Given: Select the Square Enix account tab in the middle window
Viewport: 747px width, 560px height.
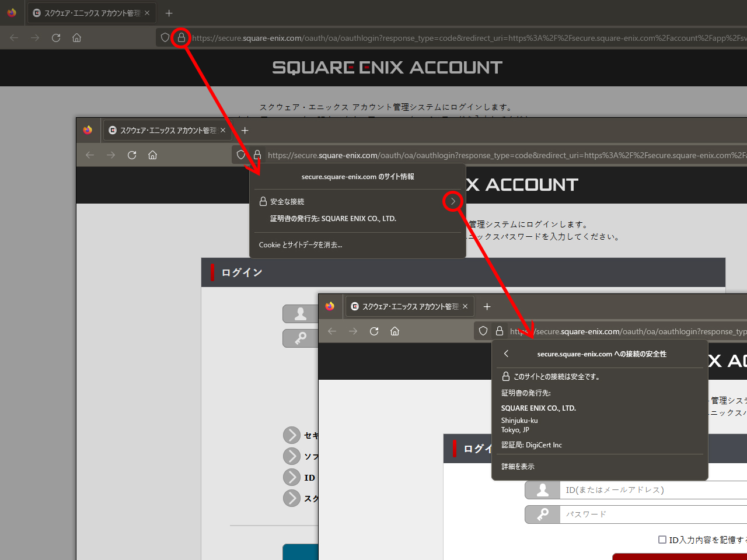Looking at the screenshot, I should click(167, 130).
